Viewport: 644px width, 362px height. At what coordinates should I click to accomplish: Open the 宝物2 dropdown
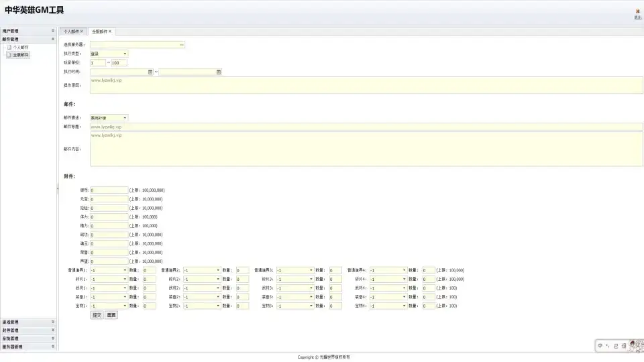tap(202, 306)
